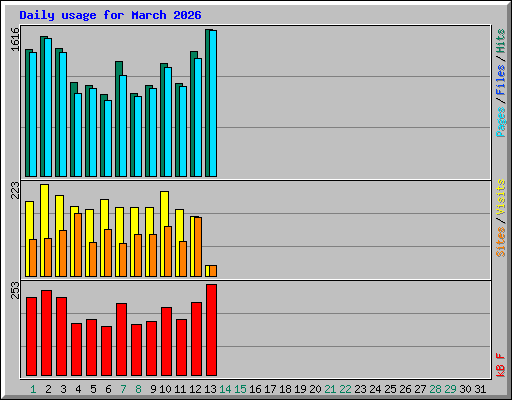Click the day 2 yellow visits bar

coord(44,230)
